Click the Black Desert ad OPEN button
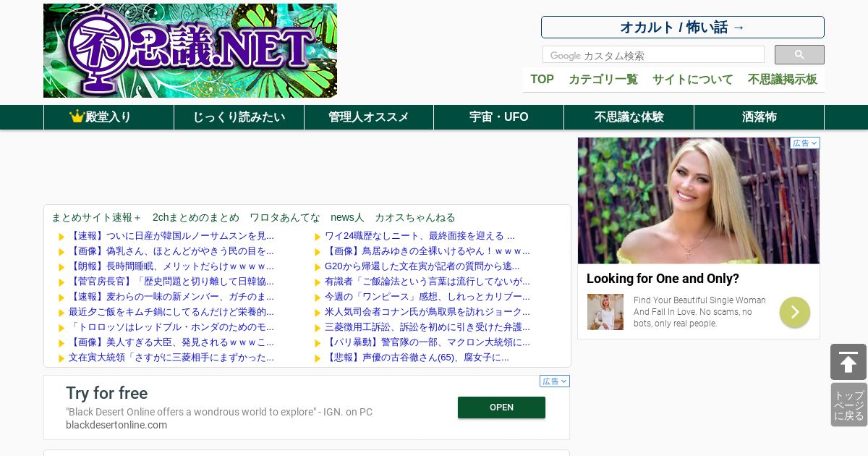Viewport: 868px width, 456px height. coord(501,408)
